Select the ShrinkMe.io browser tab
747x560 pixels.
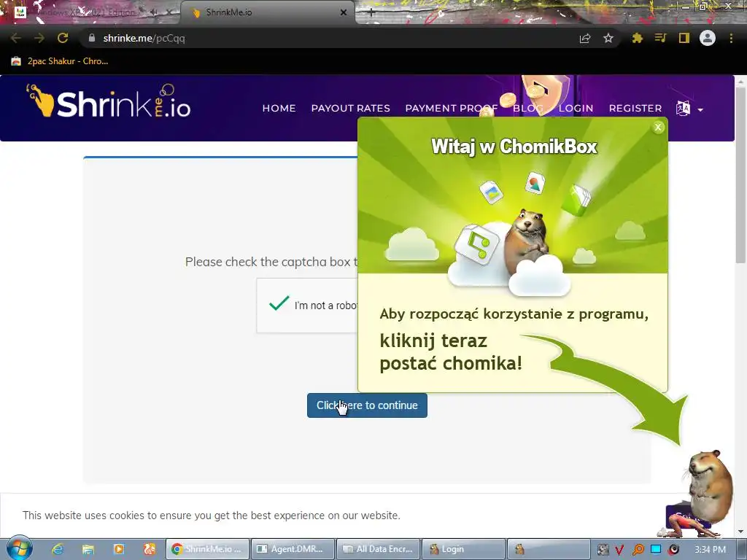268,12
